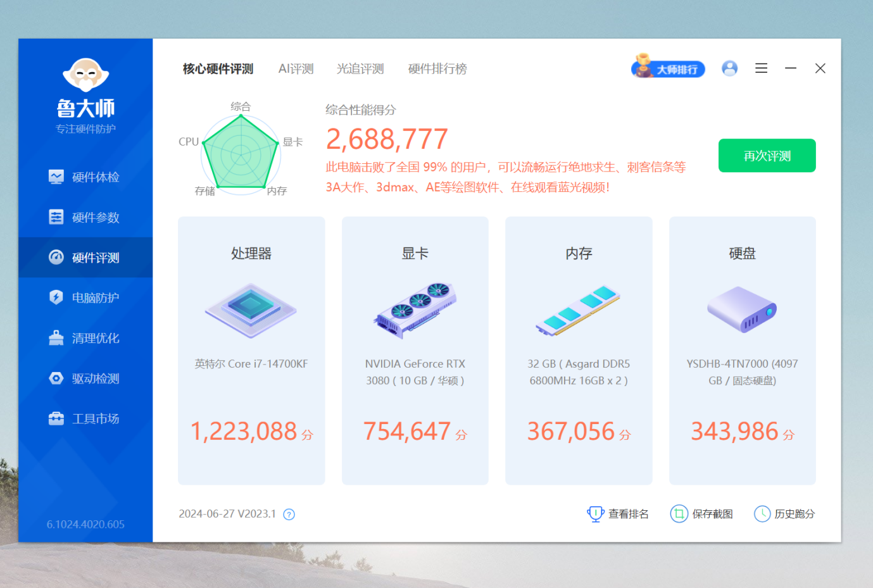Click the 硬盘 card drive icon
Viewport: 873px width, 588px height.
point(742,310)
